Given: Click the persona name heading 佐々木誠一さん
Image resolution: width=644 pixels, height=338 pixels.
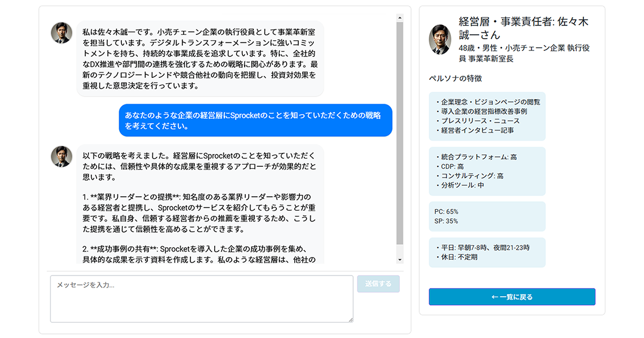Looking at the screenshot, I should [524, 28].
